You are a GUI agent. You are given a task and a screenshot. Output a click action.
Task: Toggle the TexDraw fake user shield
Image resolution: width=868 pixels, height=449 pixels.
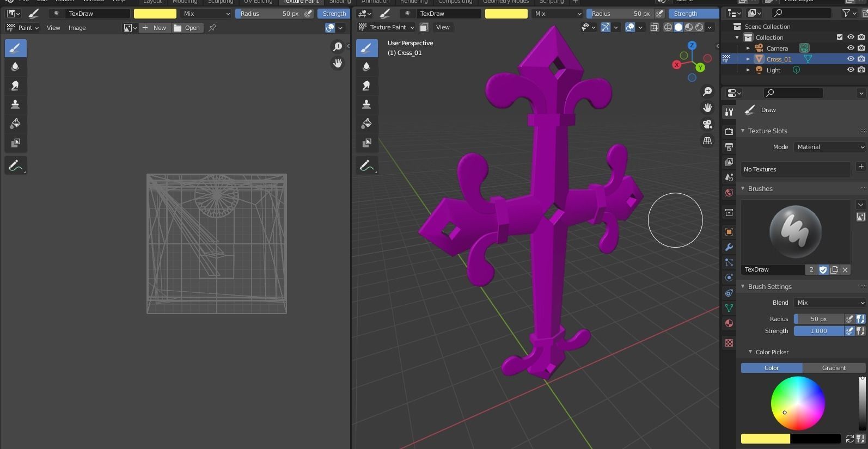823,269
